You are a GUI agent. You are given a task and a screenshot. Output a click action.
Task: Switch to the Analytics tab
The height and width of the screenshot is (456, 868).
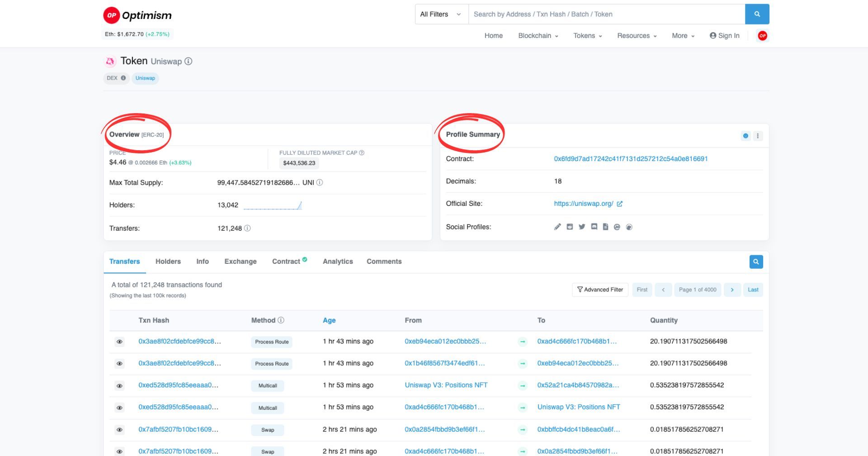tap(338, 261)
